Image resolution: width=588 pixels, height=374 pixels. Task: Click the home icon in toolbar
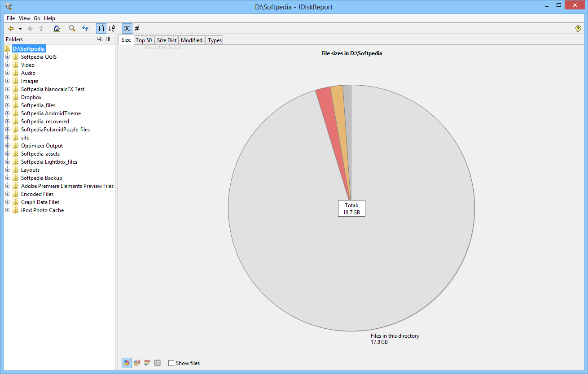click(x=57, y=28)
